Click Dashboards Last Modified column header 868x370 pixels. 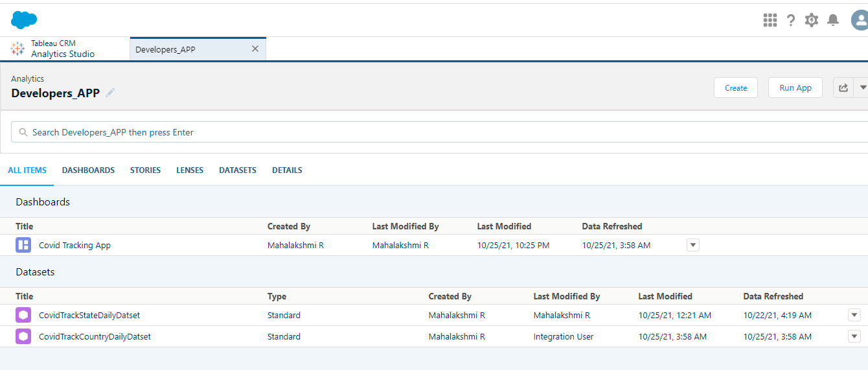click(504, 226)
